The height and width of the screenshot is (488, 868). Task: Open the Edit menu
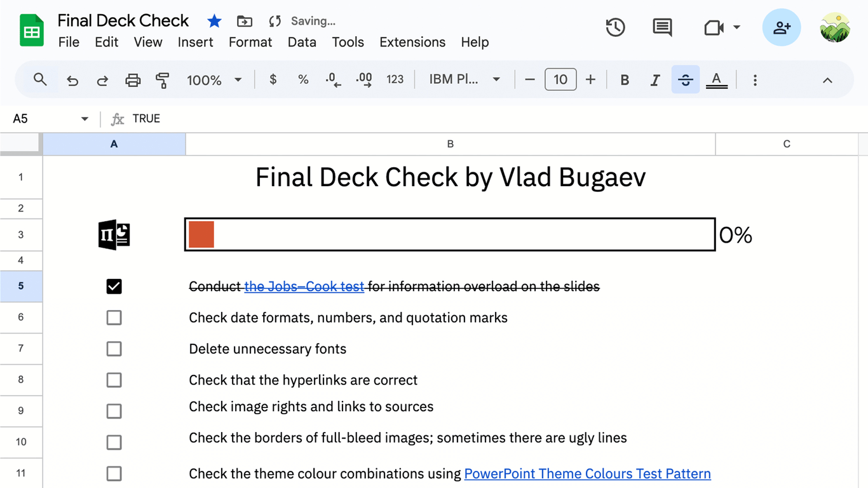(x=107, y=42)
